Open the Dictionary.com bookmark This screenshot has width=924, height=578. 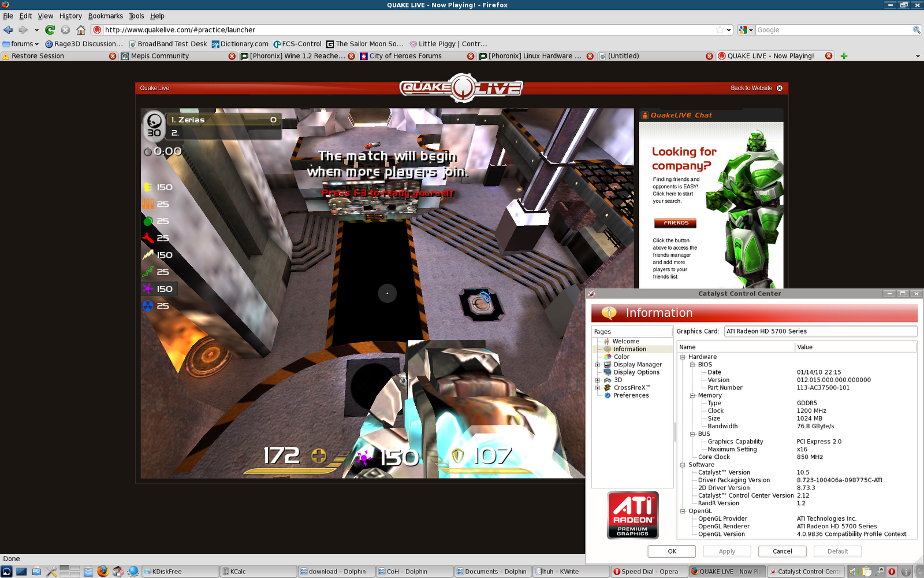coord(240,44)
